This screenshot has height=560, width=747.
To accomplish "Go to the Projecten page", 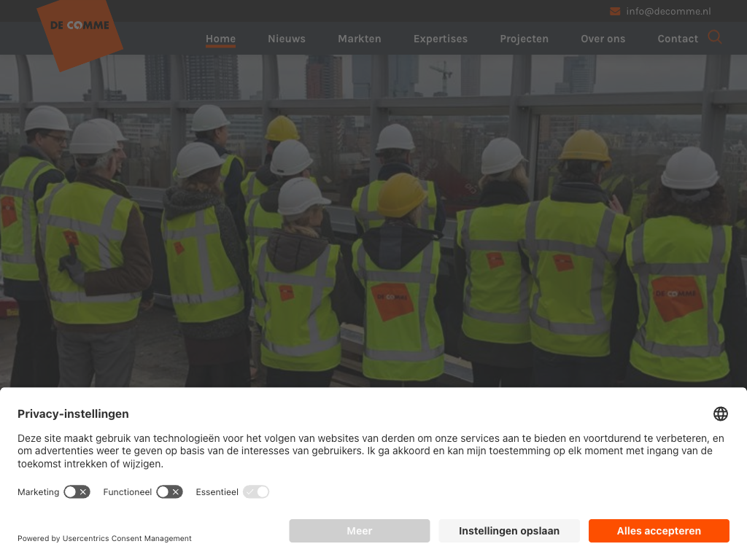I will [524, 39].
